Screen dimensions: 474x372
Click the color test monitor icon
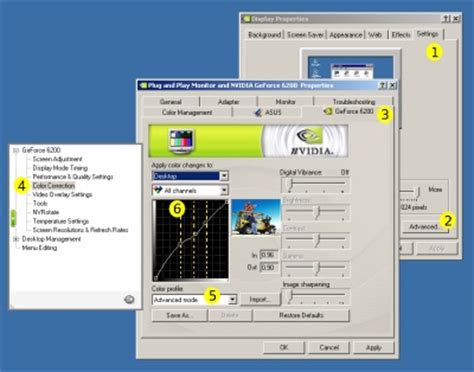(181, 141)
